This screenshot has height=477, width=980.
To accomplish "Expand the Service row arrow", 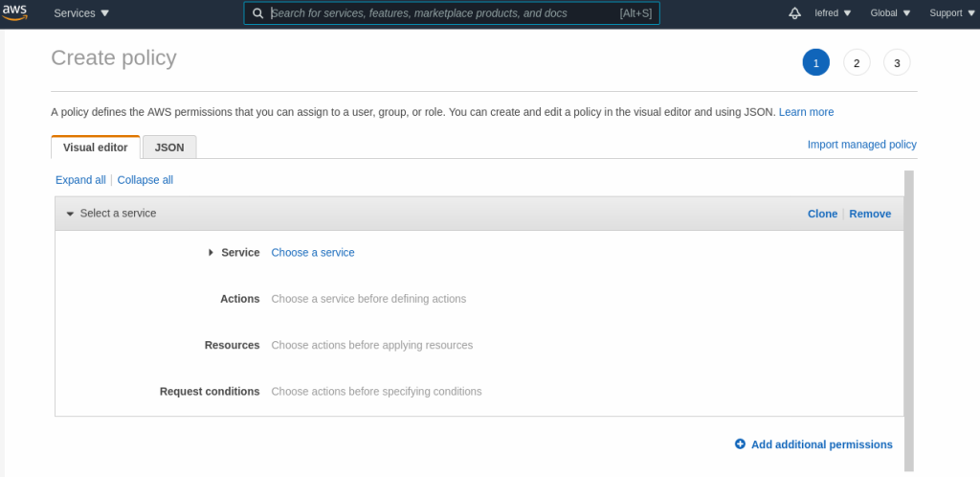I will pos(211,253).
